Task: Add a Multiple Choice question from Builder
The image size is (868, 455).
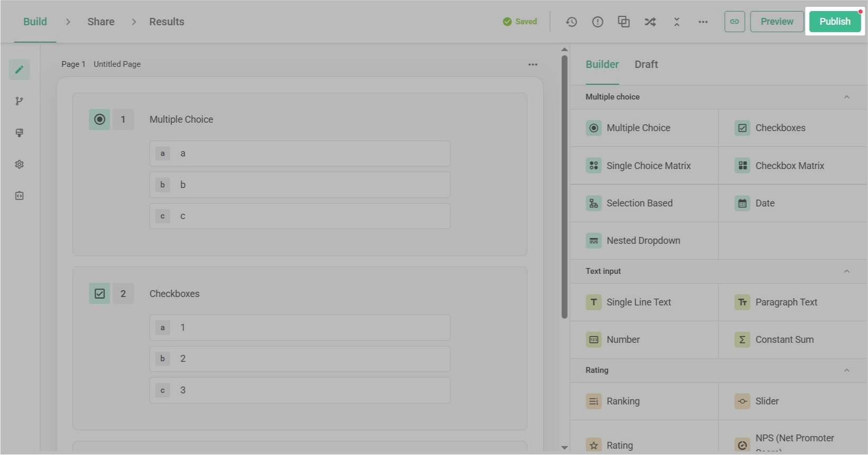Action: [x=644, y=128]
